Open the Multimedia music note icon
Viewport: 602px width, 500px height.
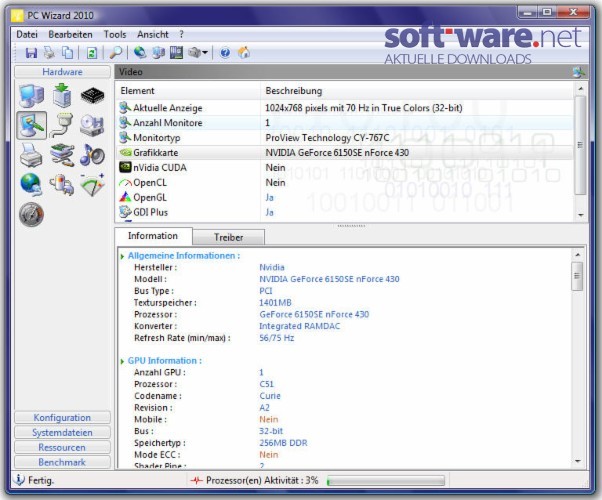[93, 155]
